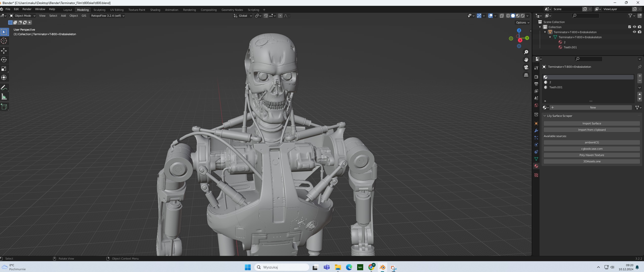Open the Tool properties tab
This screenshot has width=644, height=272.
point(536,68)
